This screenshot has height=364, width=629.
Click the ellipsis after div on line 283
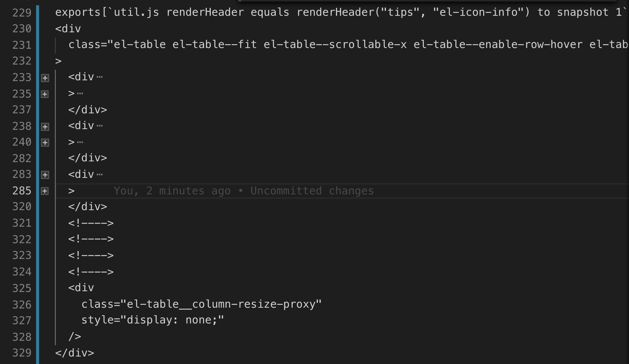pos(100,174)
